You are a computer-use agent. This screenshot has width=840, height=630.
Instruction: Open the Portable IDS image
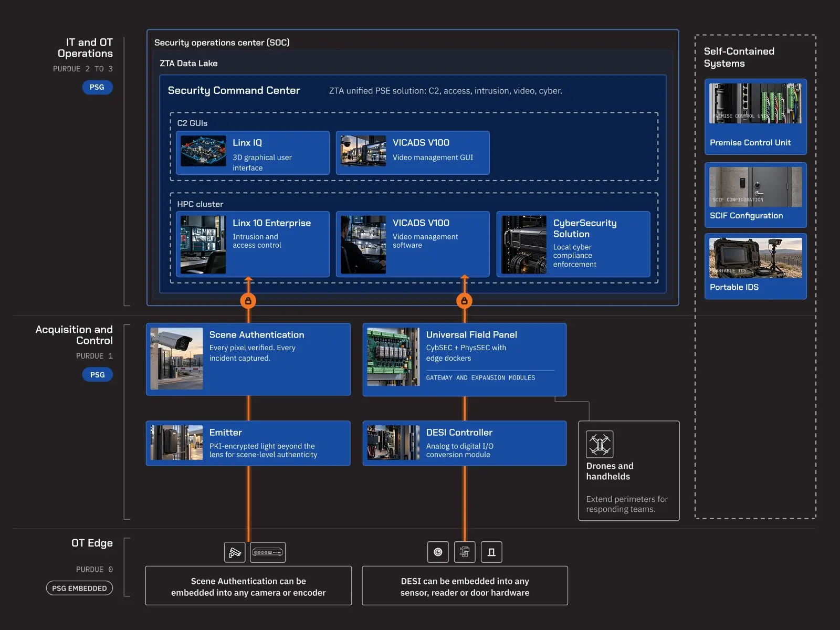[x=755, y=258]
